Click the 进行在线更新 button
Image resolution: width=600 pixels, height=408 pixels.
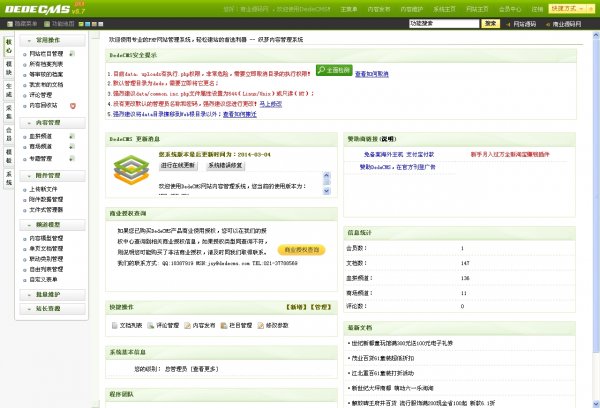(x=178, y=166)
